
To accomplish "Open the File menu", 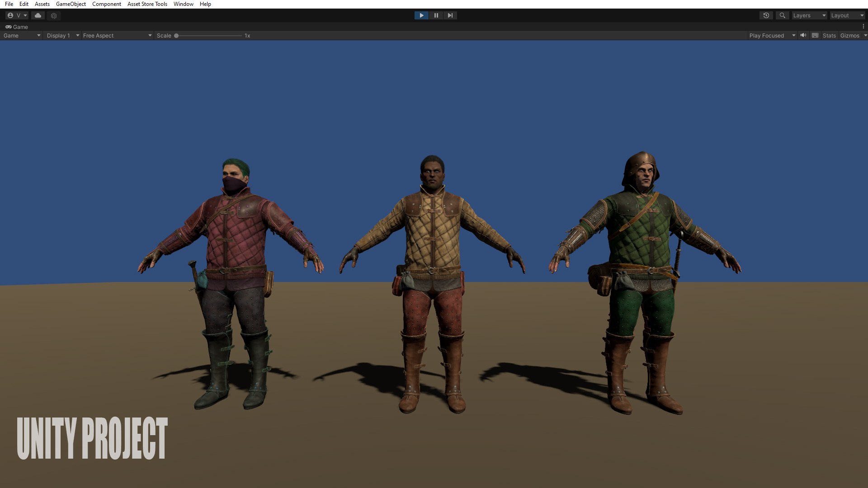I will pyautogui.click(x=9, y=4).
